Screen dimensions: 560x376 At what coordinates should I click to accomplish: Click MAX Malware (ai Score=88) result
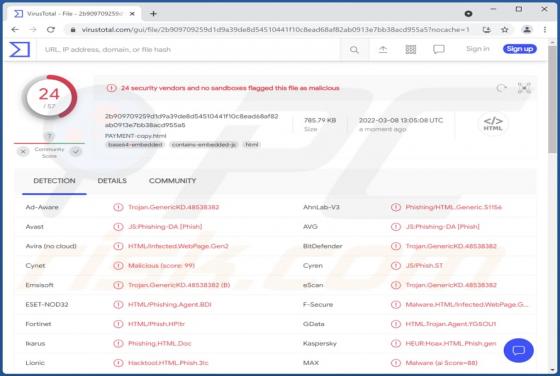tap(441, 363)
